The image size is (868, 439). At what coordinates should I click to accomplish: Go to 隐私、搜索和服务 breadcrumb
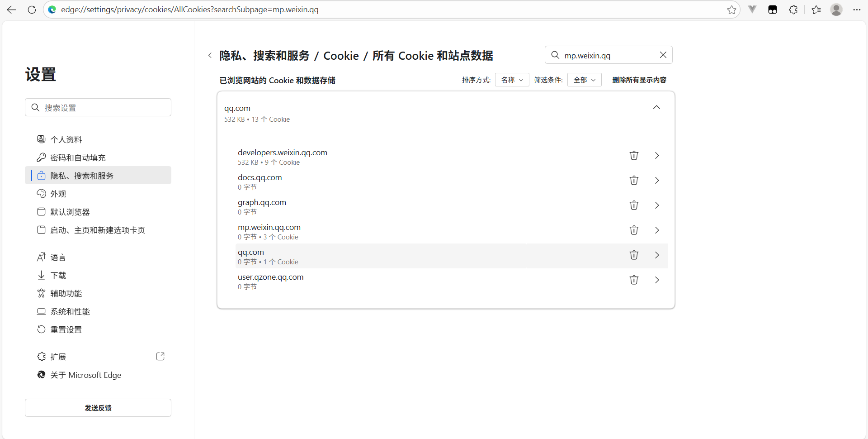pyautogui.click(x=264, y=56)
